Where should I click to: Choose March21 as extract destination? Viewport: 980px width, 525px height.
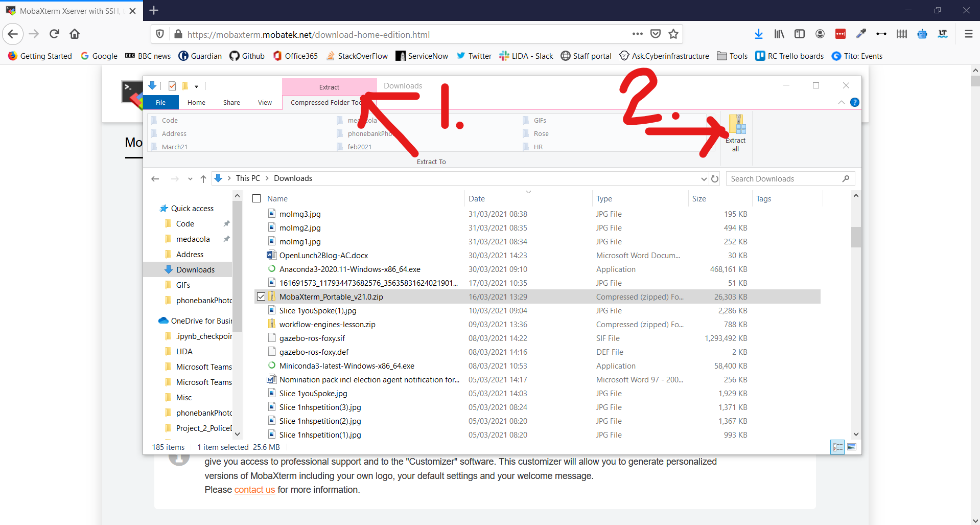(175, 147)
